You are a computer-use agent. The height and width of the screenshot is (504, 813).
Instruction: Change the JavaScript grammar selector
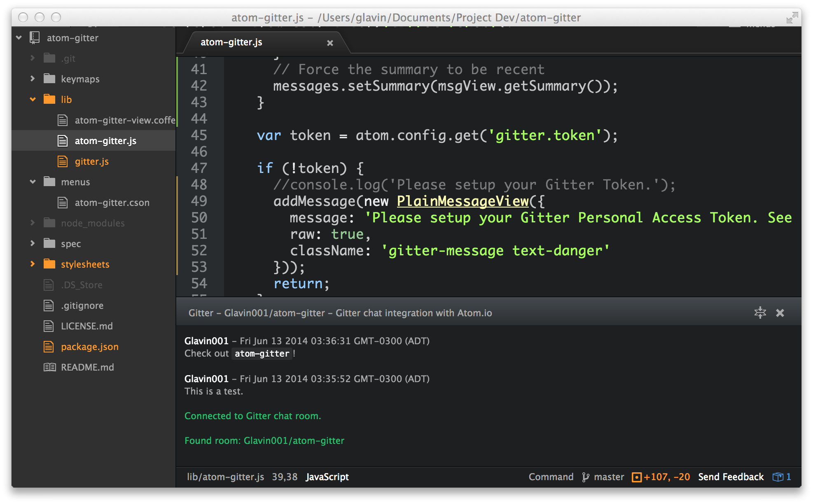coord(327,477)
